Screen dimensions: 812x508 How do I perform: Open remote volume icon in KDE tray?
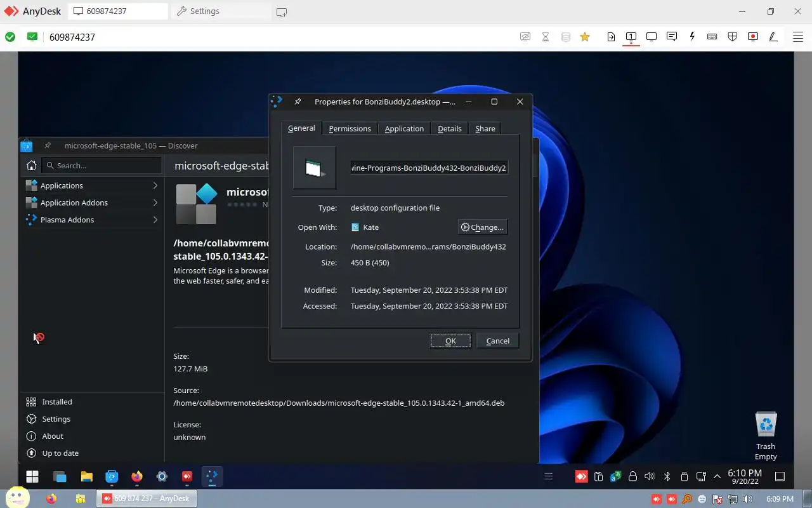(x=650, y=476)
